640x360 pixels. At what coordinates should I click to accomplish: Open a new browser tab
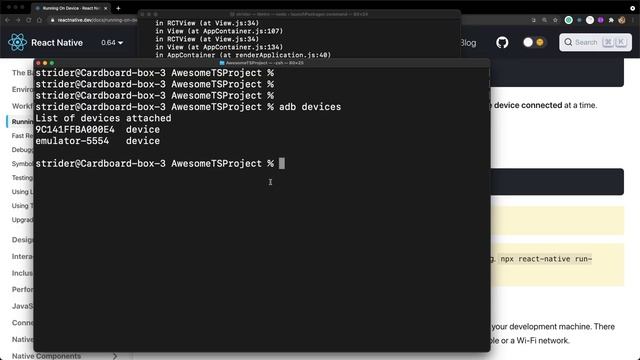(118, 8)
